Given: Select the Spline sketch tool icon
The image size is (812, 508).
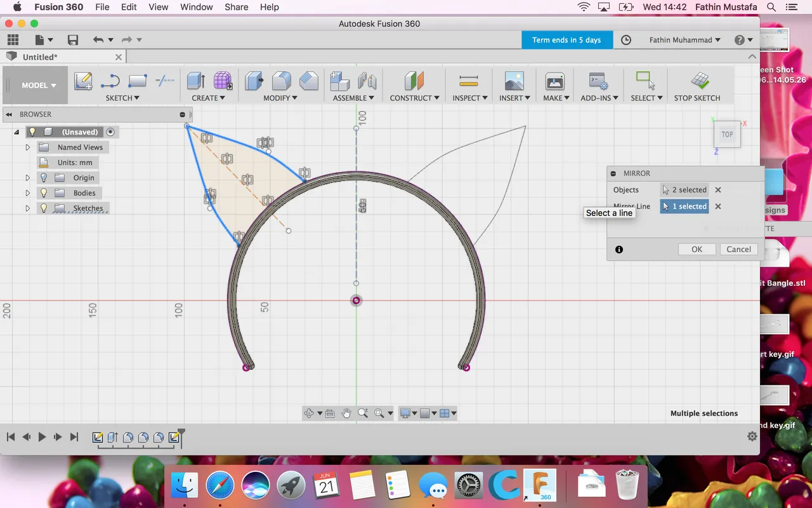Looking at the screenshot, I should point(110,81).
